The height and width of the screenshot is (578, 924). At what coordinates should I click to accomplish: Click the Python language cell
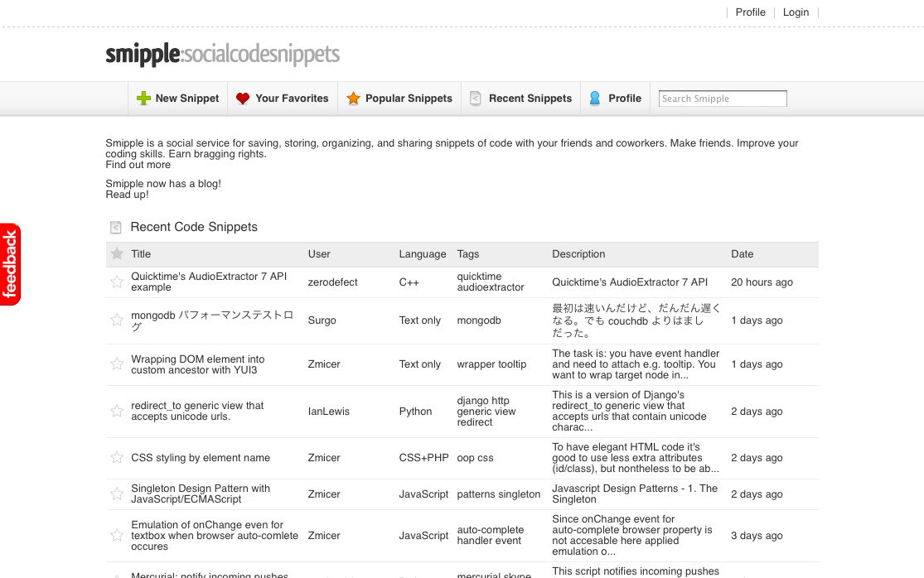[x=415, y=412]
